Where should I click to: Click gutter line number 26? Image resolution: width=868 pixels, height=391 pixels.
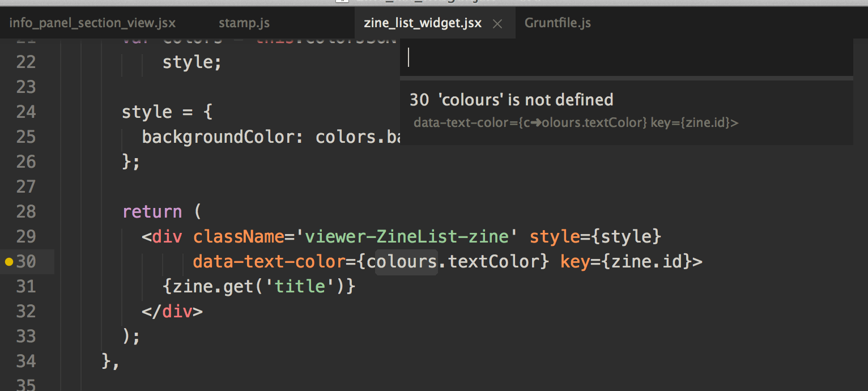tap(26, 161)
